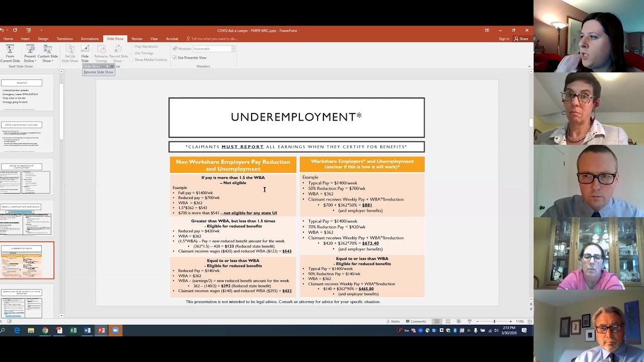Viewport: 644px width, 362px height.
Task: Open the Review tab
Action: 137,39
